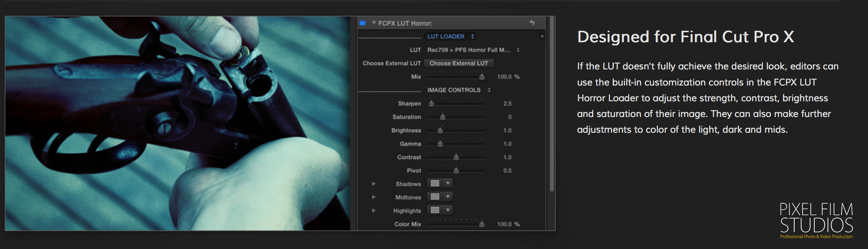This screenshot has height=249, width=868.
Task: Click the Gamma slider handle
Action: (440, 144)
